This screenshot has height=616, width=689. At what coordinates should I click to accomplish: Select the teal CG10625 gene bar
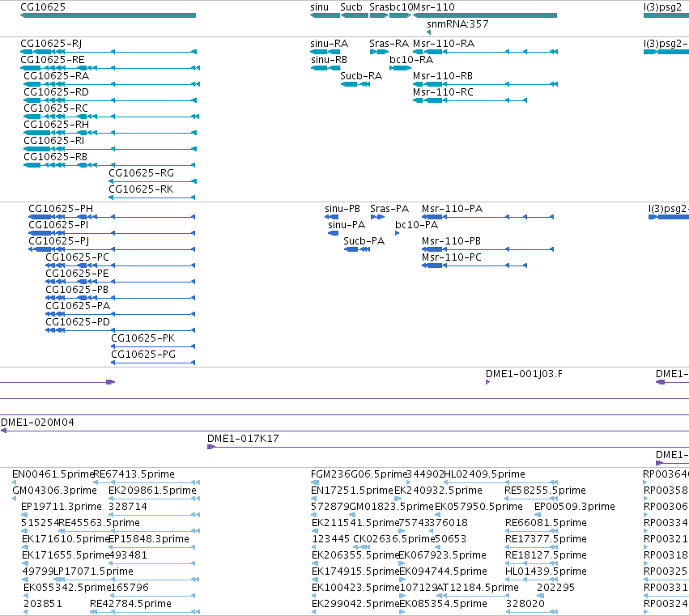point(108,15)
